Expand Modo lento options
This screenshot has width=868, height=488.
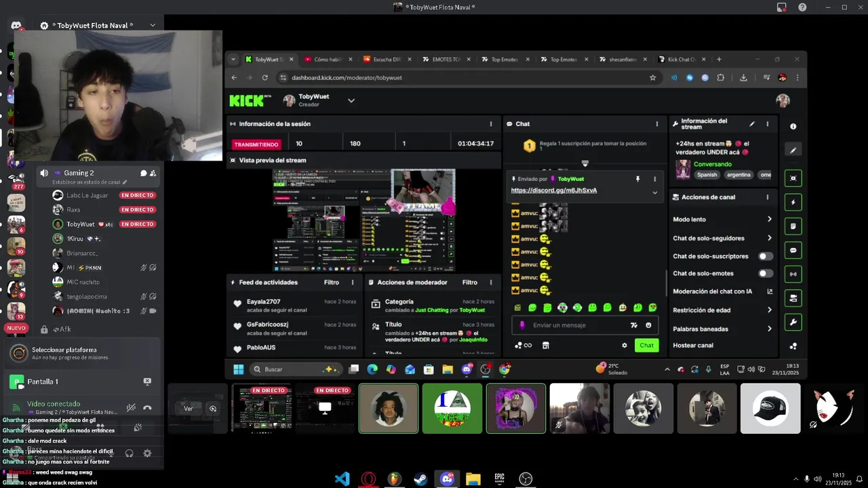click(x=770, y=220)
